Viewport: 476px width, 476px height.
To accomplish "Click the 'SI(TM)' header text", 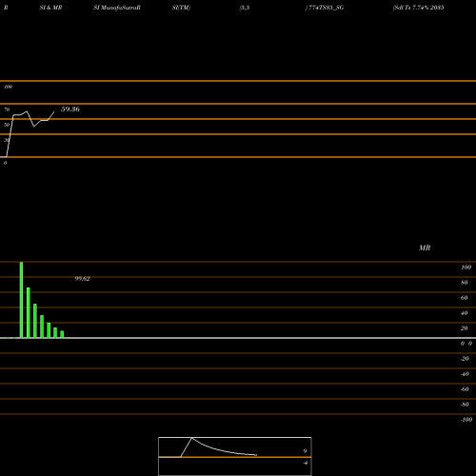I will [x=181, y=8].
